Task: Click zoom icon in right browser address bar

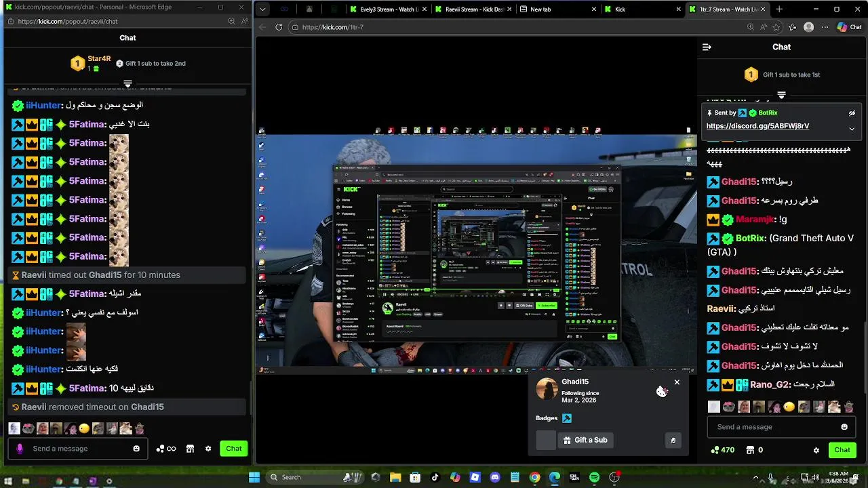Action: click(x=750, y=27)
